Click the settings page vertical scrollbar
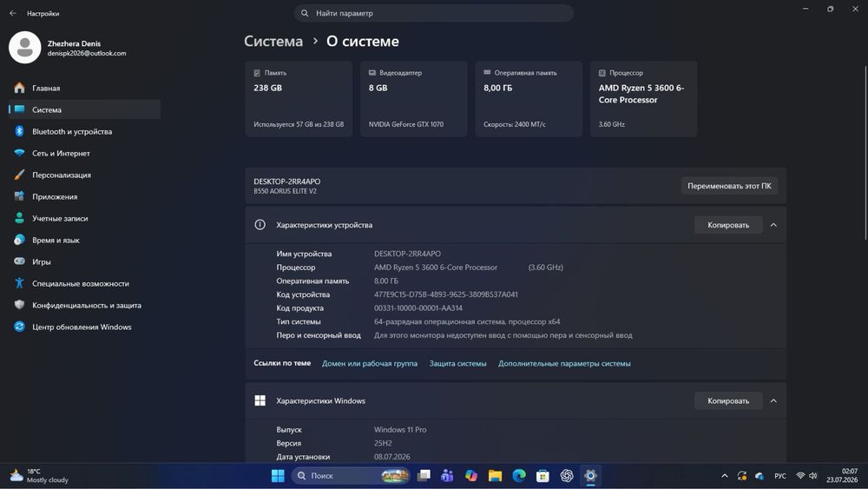 (865, 152)
